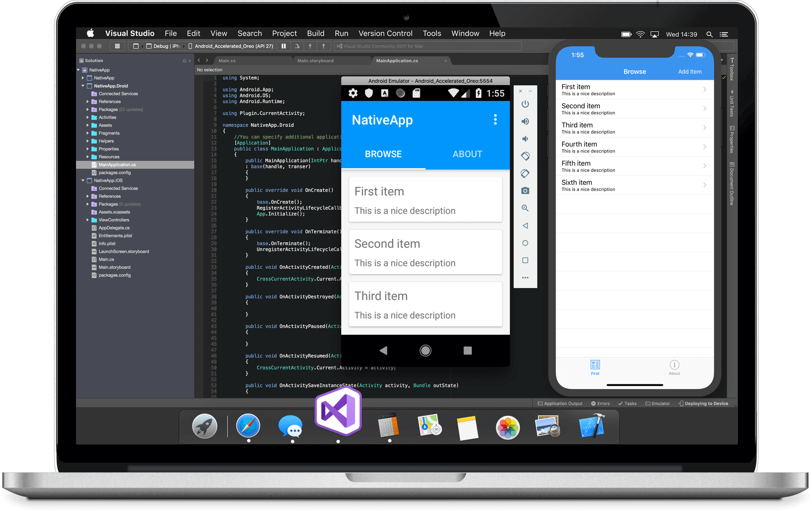Screen dimensions: 812x511
Task: Collapse NativeApp.iOS project node
Action: click(x=83, y=180)
